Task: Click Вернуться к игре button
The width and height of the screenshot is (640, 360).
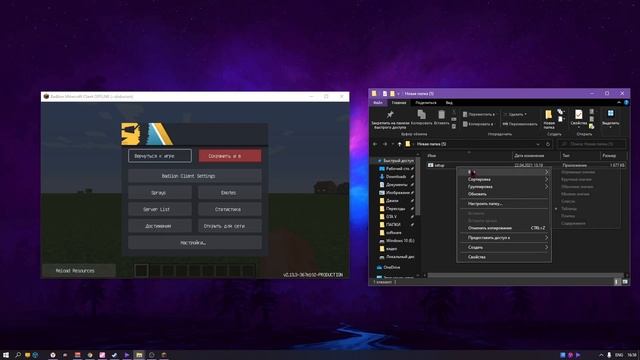Action: (160, 156)
